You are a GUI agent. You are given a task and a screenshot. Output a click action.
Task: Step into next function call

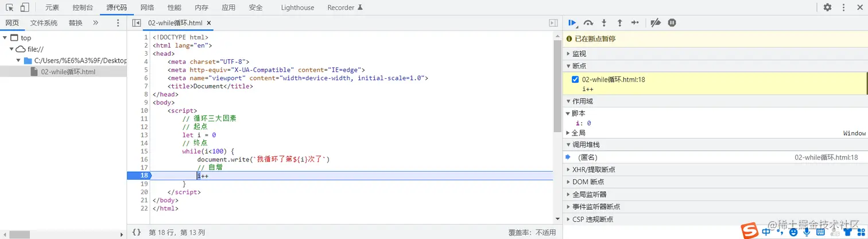click(x=604, y=23)
